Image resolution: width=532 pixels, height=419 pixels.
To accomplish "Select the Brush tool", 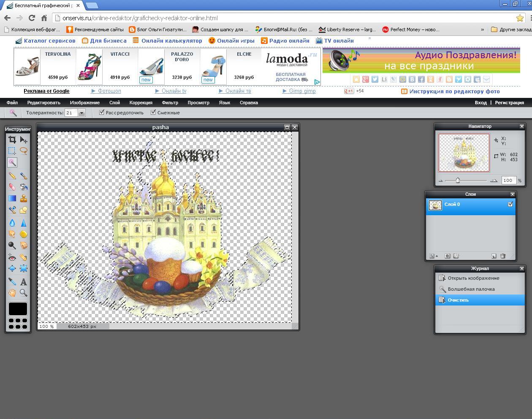I will click(x=24, y=176).
